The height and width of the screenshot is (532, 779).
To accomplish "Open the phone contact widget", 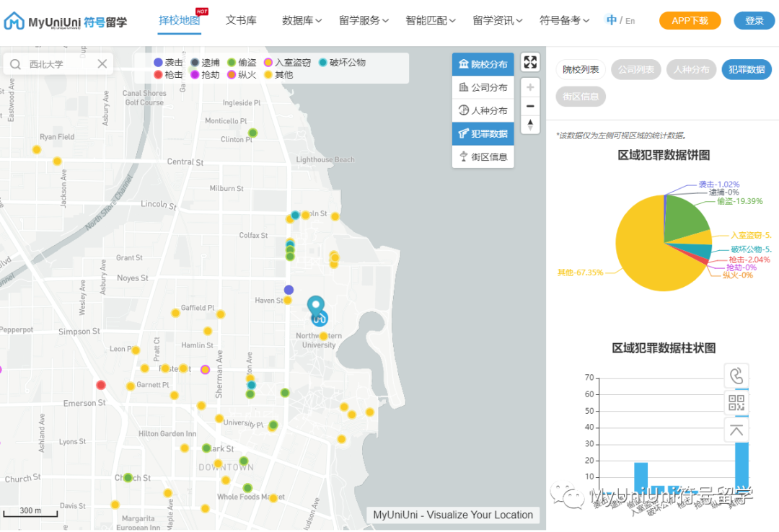I will [736, 376].
